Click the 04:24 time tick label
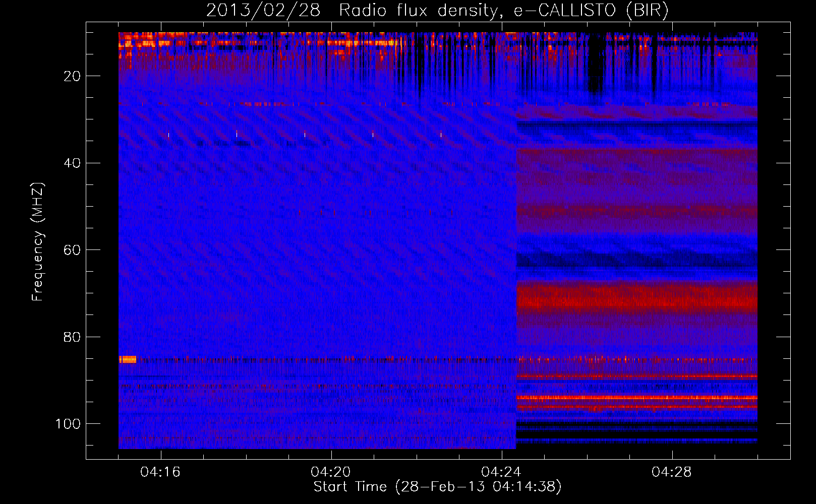The image size is (816, 504). (501, 472)
